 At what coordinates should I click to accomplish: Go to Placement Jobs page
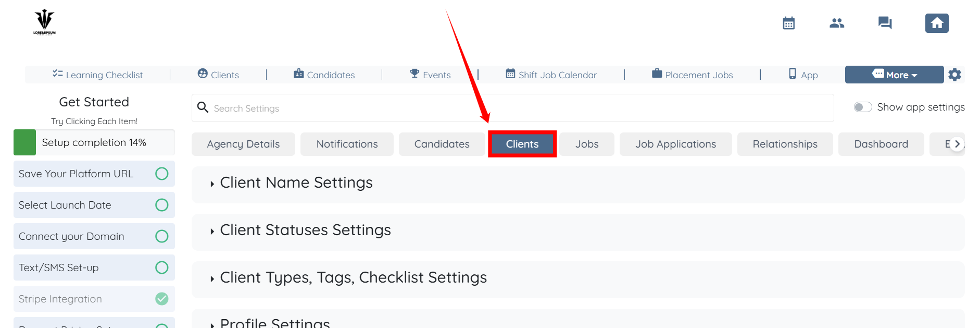point(692,75)
